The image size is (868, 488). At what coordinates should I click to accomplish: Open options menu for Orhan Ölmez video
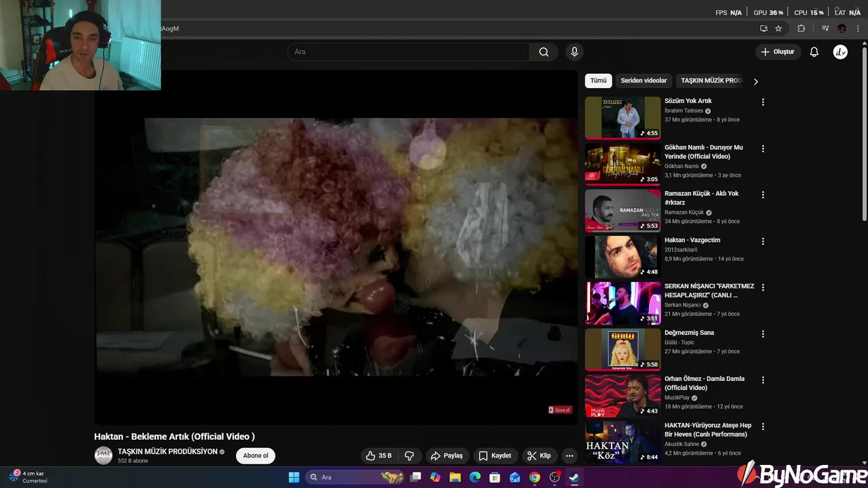(x=763, y=380)
